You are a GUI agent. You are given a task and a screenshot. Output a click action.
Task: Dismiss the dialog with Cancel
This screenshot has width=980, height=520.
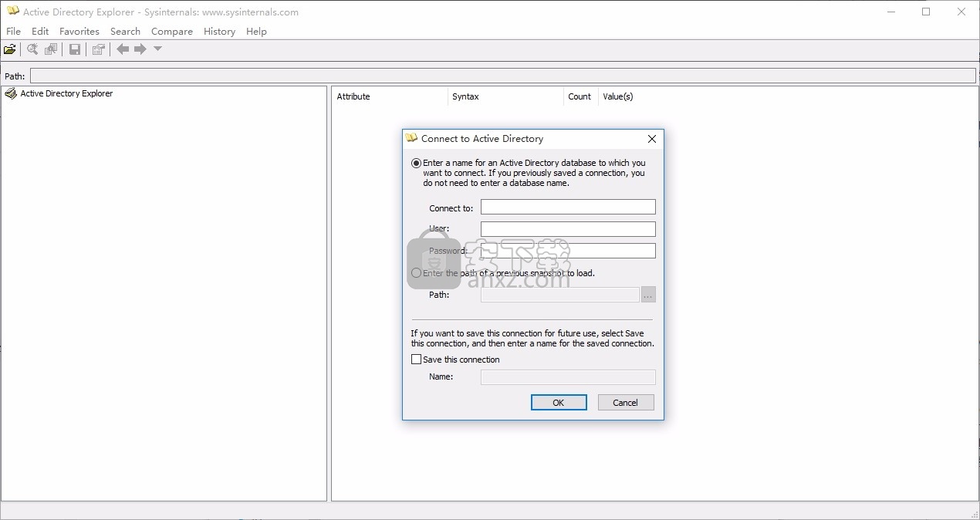pyautogui.click(x=626, y=403)
